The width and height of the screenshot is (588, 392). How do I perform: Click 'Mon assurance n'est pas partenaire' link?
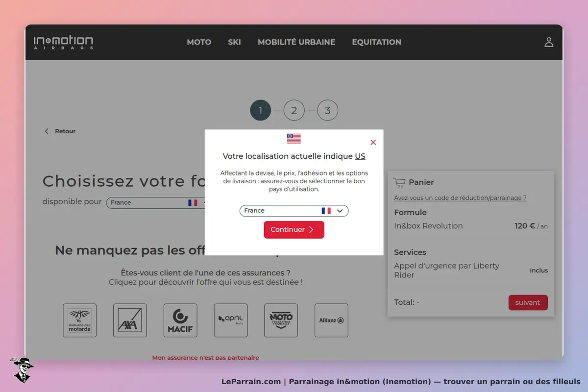pyautogui.click(x=205, y=358)
